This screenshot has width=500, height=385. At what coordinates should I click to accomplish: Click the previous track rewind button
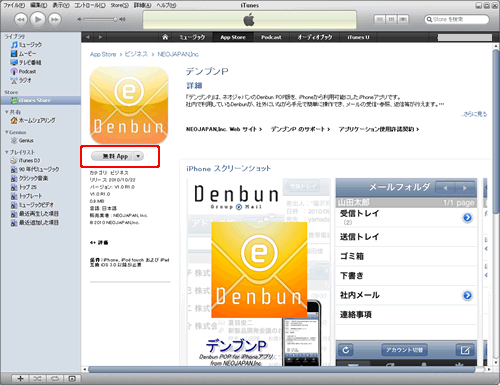(x=21, y=19)
